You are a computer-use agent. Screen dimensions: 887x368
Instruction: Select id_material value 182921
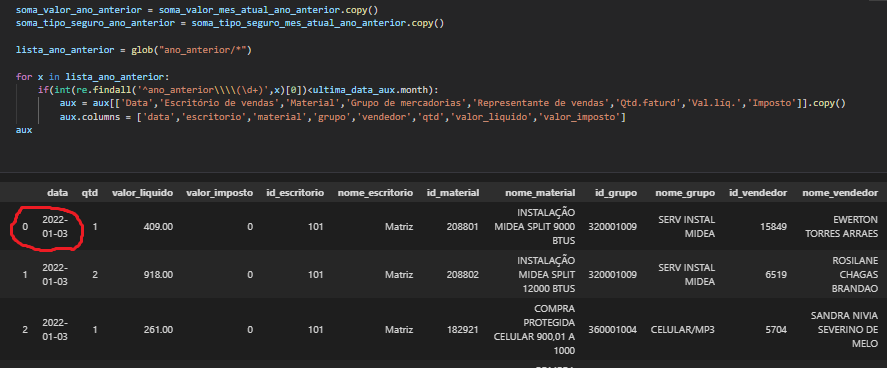[x=462, y=330]
